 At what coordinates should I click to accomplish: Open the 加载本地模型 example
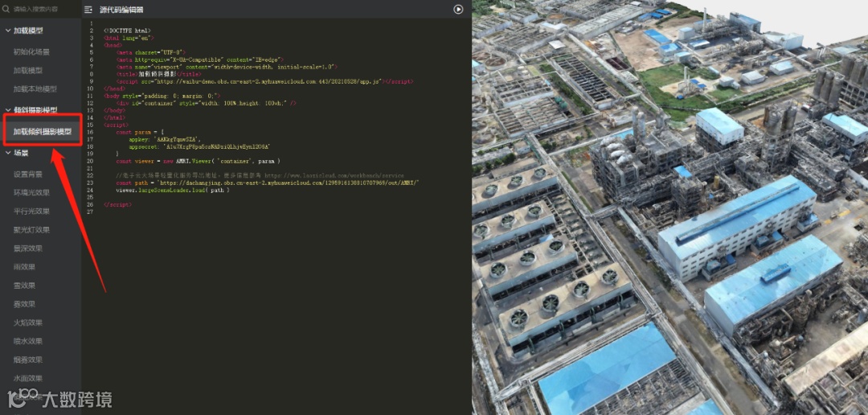(35, 88)
